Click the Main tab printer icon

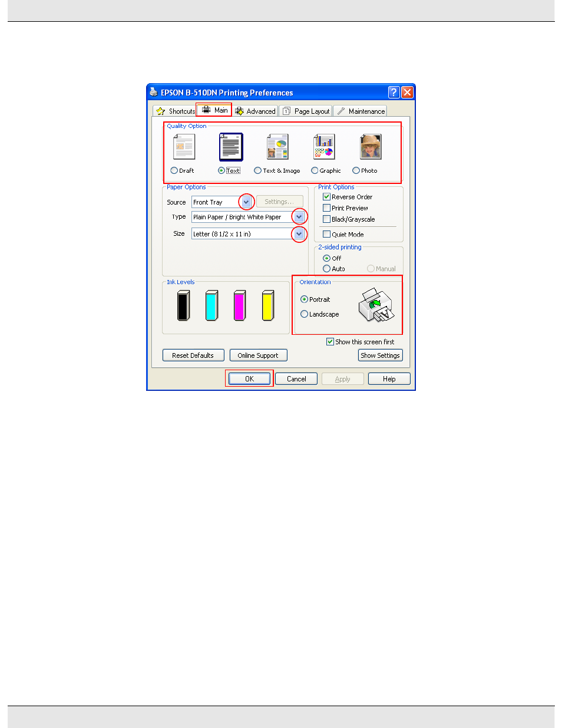click(x=206, y=110)
